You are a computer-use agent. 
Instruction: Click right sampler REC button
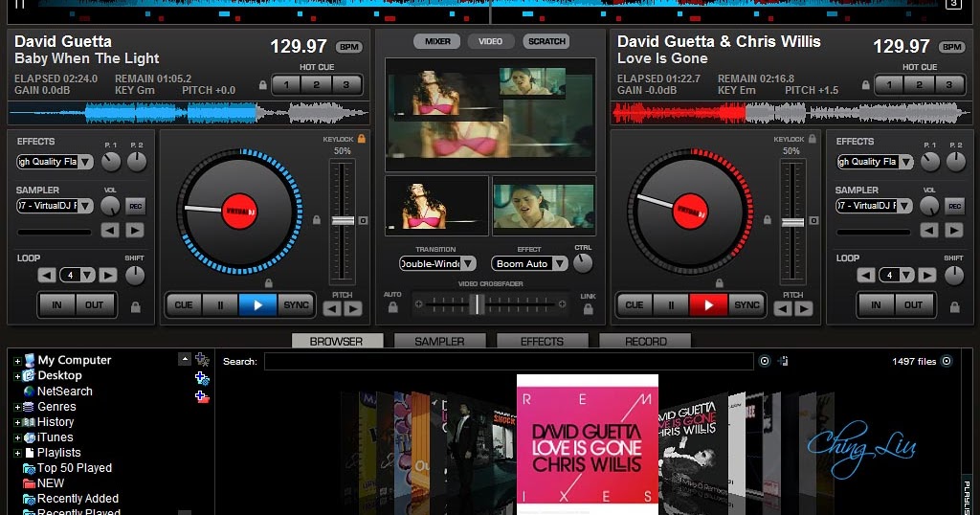click(954, 206)
